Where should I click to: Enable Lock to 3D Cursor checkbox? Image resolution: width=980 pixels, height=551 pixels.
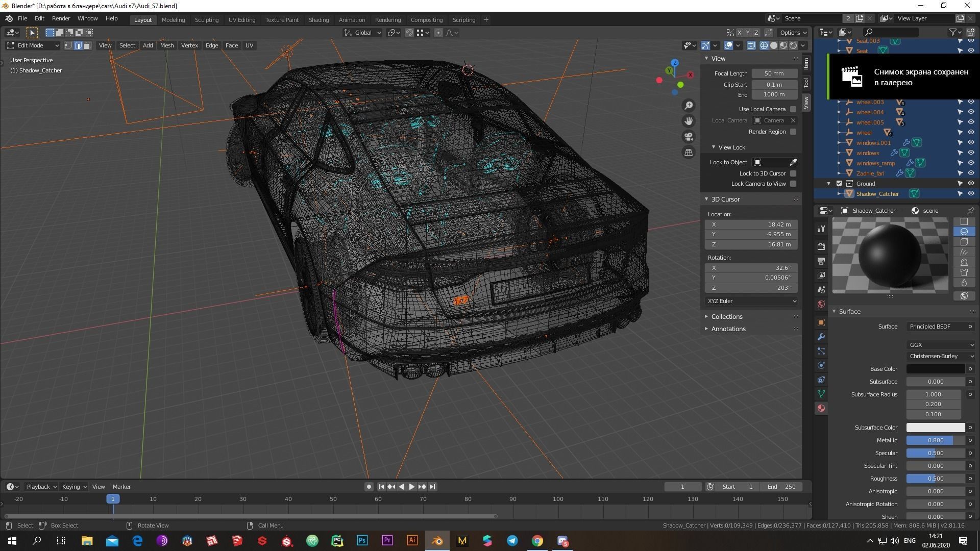pos(793,173)
